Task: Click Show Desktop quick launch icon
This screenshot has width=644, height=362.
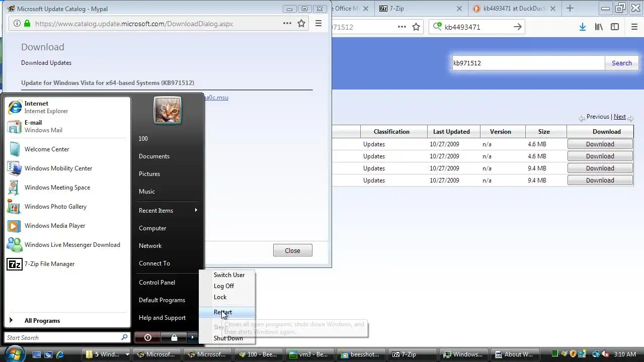Action: [36, 354]
